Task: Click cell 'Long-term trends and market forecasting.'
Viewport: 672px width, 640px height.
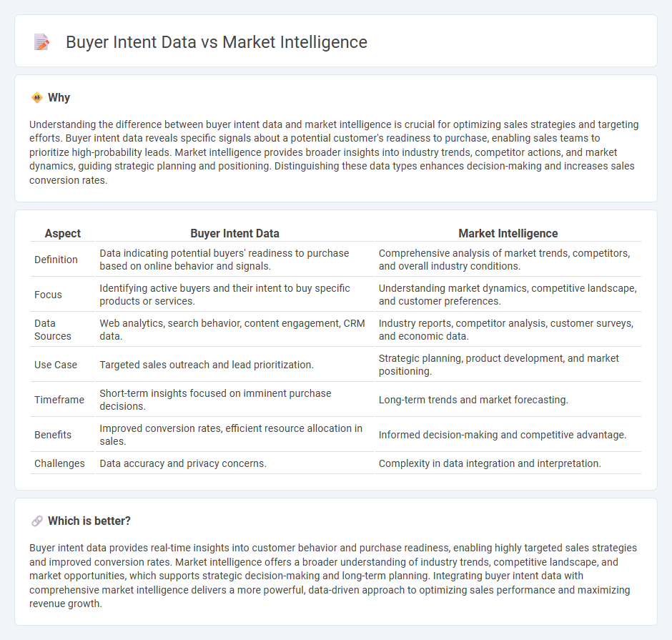Action: [508, 400]
